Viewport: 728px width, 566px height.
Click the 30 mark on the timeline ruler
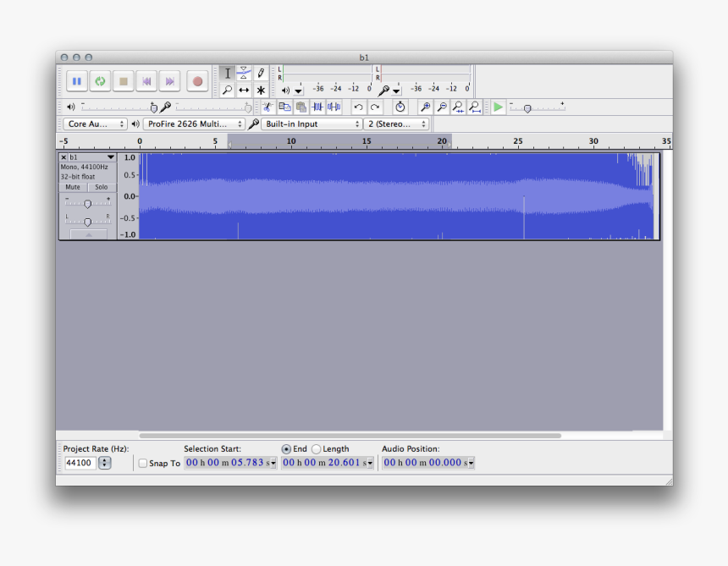[x=593, y=141]
